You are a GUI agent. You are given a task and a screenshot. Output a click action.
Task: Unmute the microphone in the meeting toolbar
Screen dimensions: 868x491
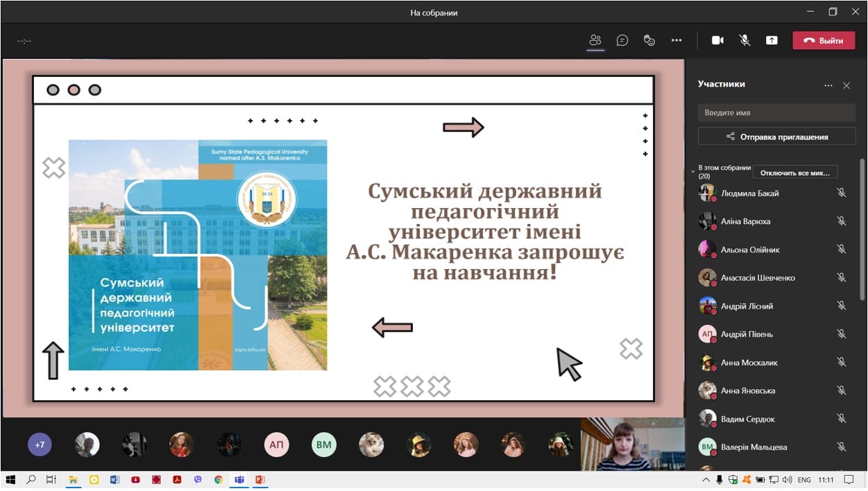(x=744, y=40)
